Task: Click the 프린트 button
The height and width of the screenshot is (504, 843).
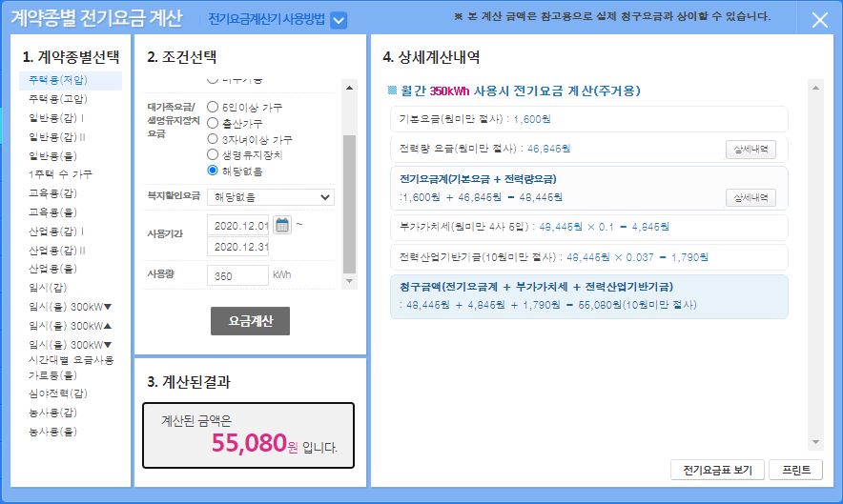Action: pyautogui.click(x=796, y=470)
